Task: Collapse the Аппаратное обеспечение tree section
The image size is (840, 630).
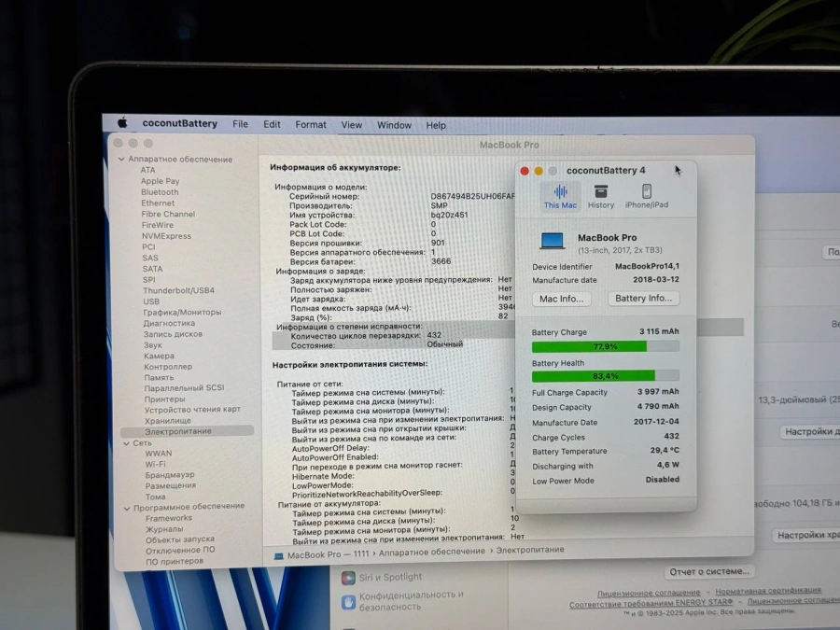Action: click(x=121, y=159)
